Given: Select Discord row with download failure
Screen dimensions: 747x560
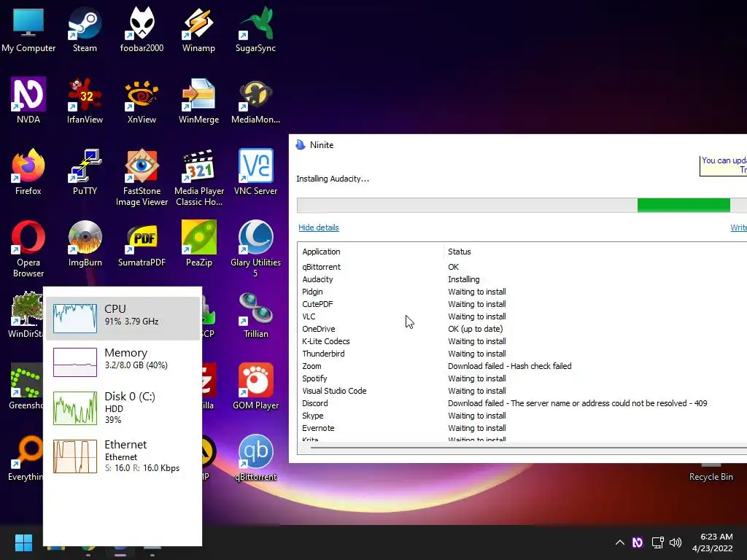Looking at the screenshot, I should tap(522, 403).
